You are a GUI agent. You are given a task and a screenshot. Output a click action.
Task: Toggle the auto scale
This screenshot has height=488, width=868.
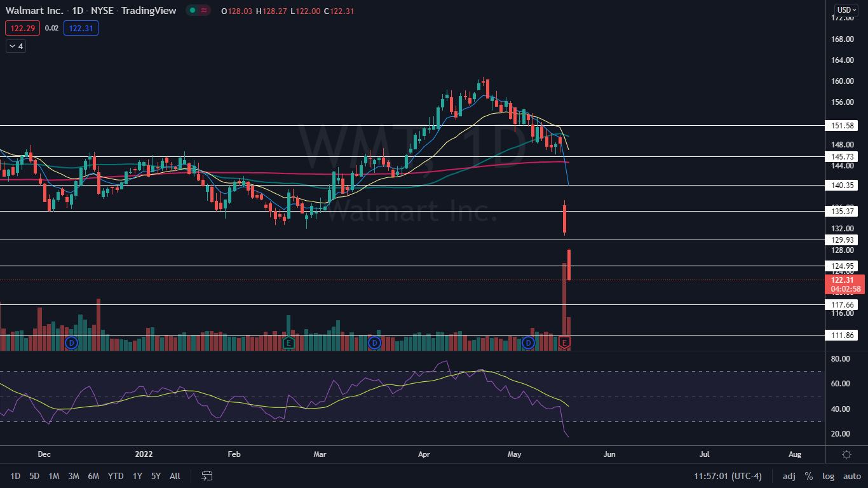(x=851, y=476)
